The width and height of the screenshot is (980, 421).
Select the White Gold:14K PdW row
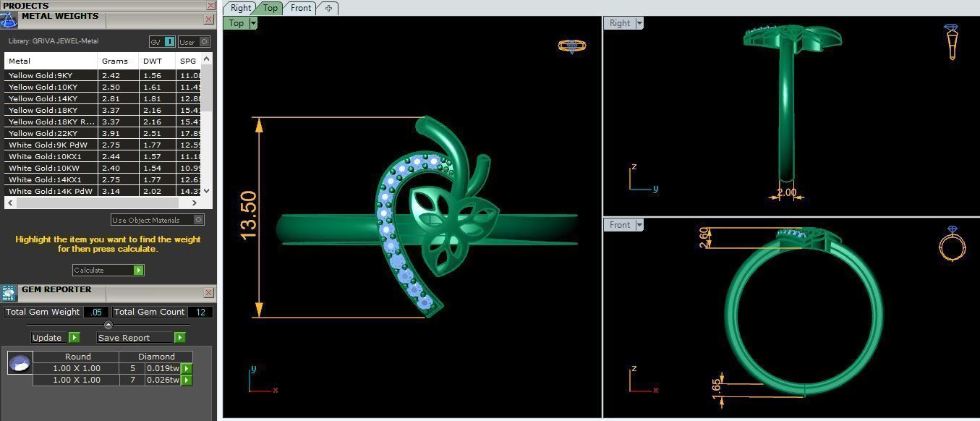[103, 191]
